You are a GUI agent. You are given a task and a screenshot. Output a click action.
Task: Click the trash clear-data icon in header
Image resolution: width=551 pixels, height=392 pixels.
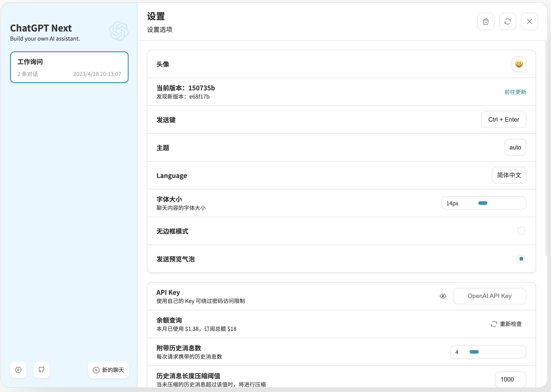coord(486,21)
